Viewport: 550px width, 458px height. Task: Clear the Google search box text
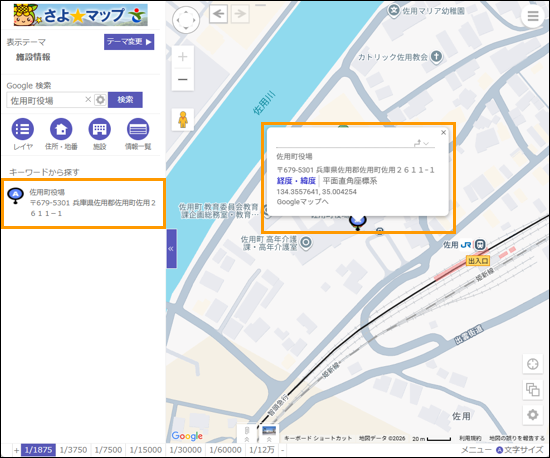(x=88, y=100)
